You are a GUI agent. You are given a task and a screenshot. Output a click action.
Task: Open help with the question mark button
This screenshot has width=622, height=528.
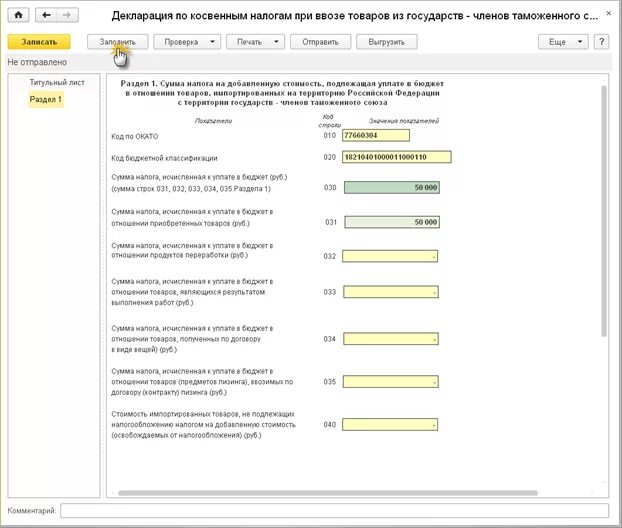pyautogui.click(x=601, y=42)
